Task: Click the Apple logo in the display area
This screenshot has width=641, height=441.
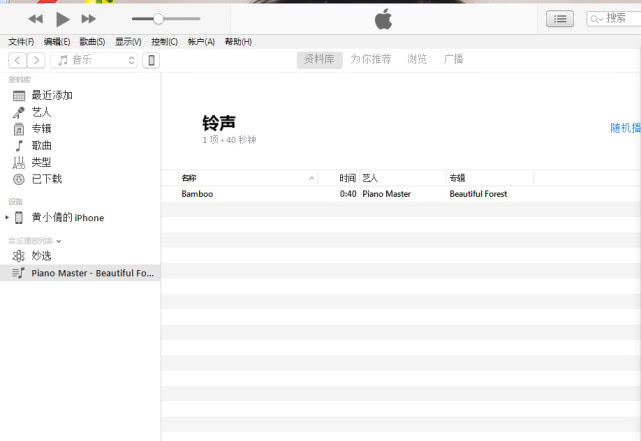Action: point(383,19)
